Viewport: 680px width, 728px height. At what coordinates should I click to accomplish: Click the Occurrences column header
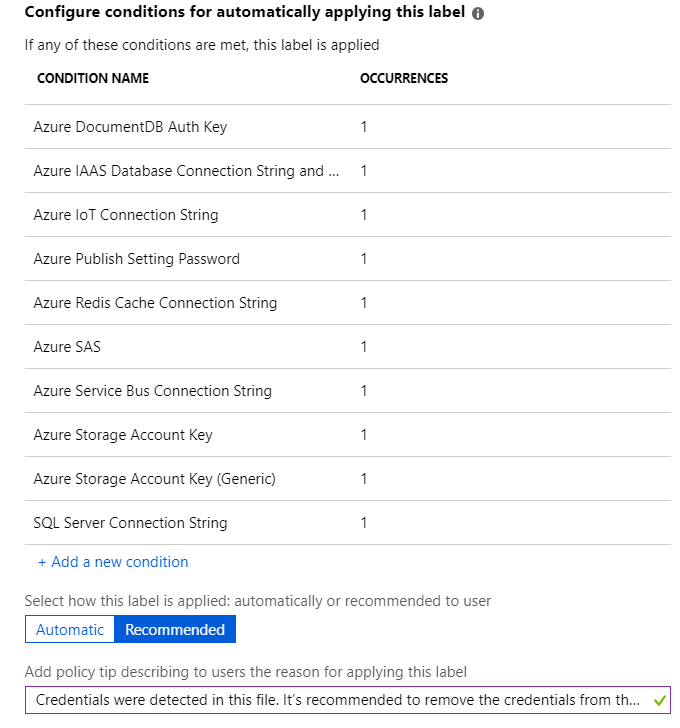[x=404, y=79]
